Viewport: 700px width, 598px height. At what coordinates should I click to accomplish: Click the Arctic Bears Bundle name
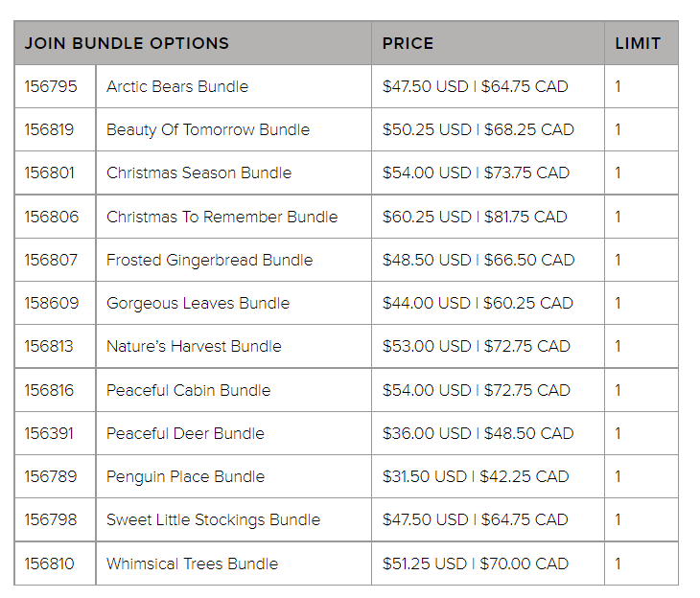pos(177,86)
